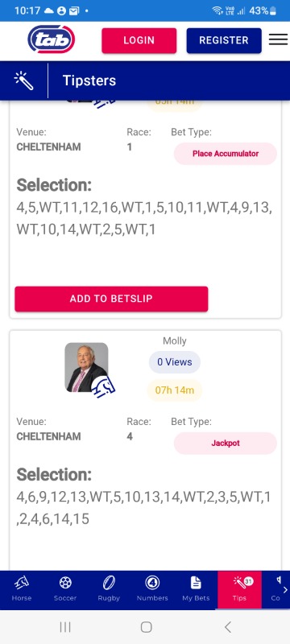Viewport: 290px width, 644px height.
Task: Open the Rugby section
Action: (x=109, y=589)
